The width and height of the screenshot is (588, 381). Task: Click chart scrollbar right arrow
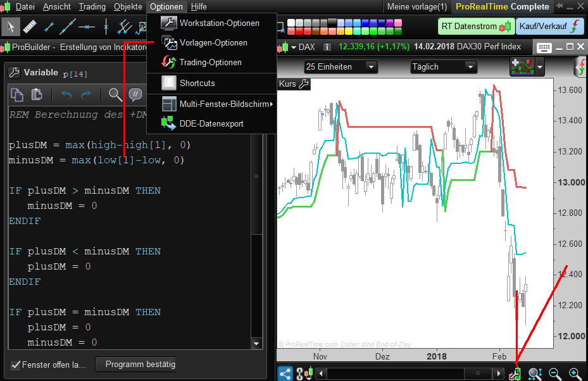tap(498, 373)
